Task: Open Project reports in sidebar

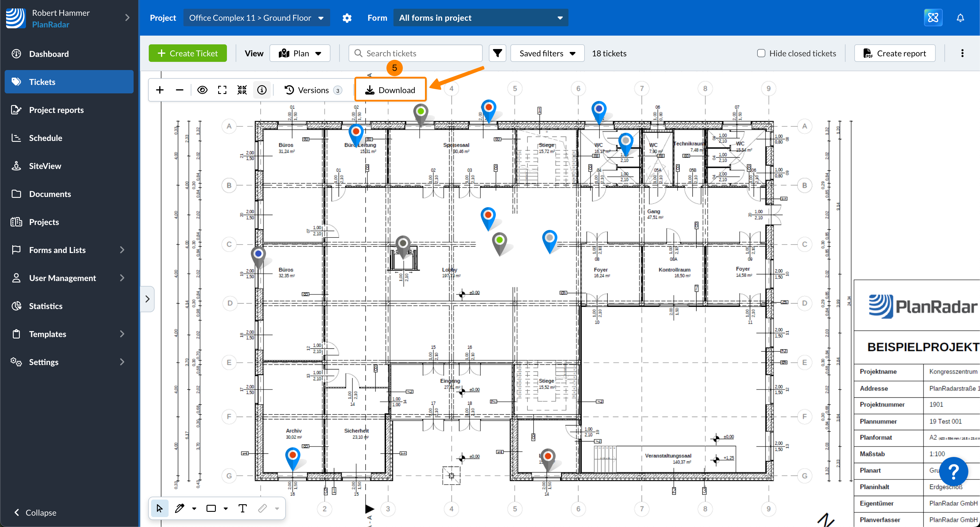Action: coord(56,110)
